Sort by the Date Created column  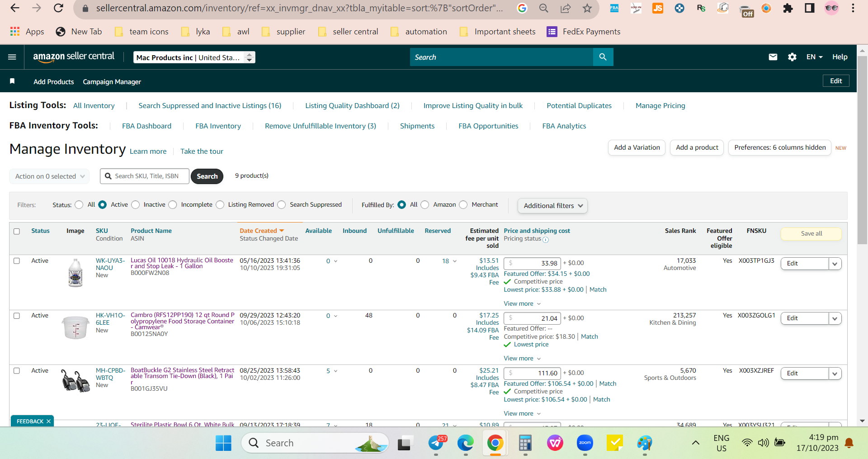pyautogui.click(x=262, y=231)
